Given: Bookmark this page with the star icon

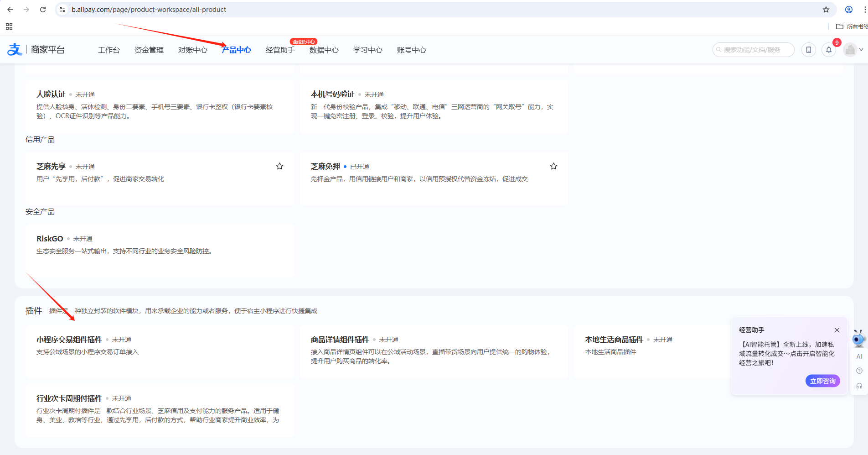Looking at the screenshot, I should click(x=826, y=10).
